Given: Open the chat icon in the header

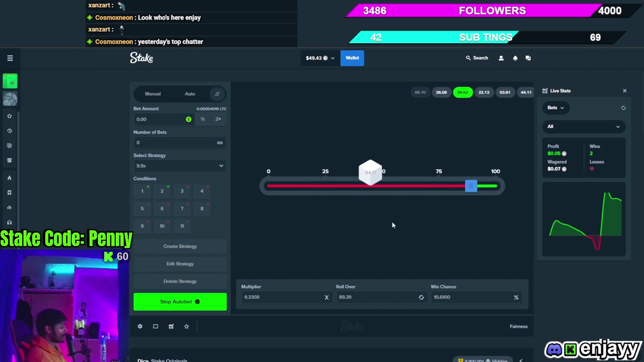Looking at the screenshot, I should 528,58.
